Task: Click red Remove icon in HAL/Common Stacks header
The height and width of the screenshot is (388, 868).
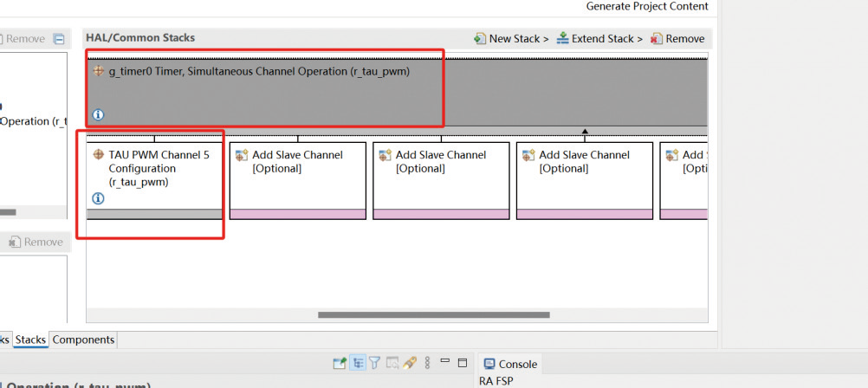Action: pyautogui.click(x=657, y=39)
